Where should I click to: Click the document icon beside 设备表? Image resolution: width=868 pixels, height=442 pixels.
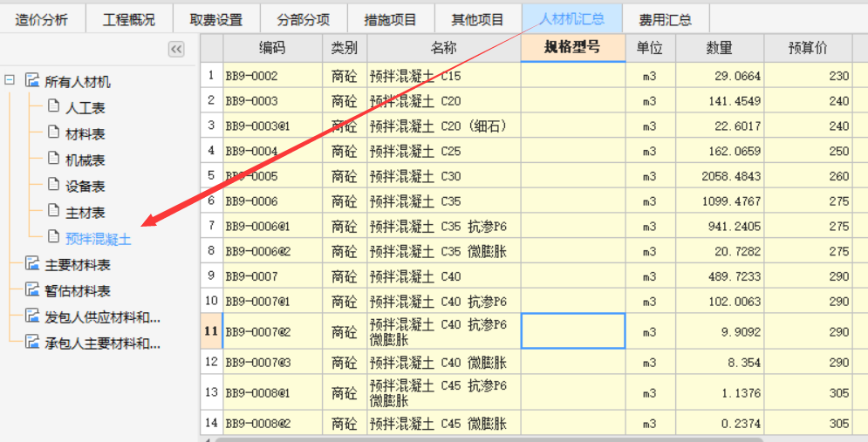click(53, 184)
